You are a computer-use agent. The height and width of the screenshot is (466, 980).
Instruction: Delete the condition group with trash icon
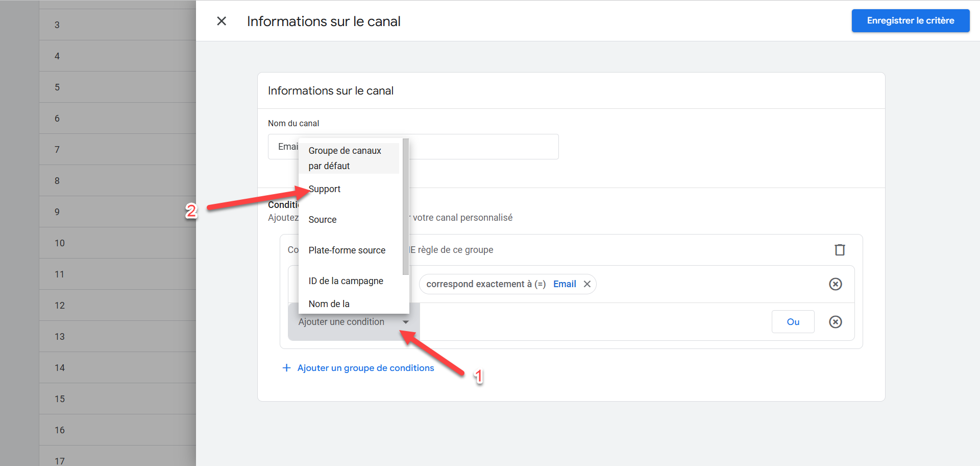point(840,250)
